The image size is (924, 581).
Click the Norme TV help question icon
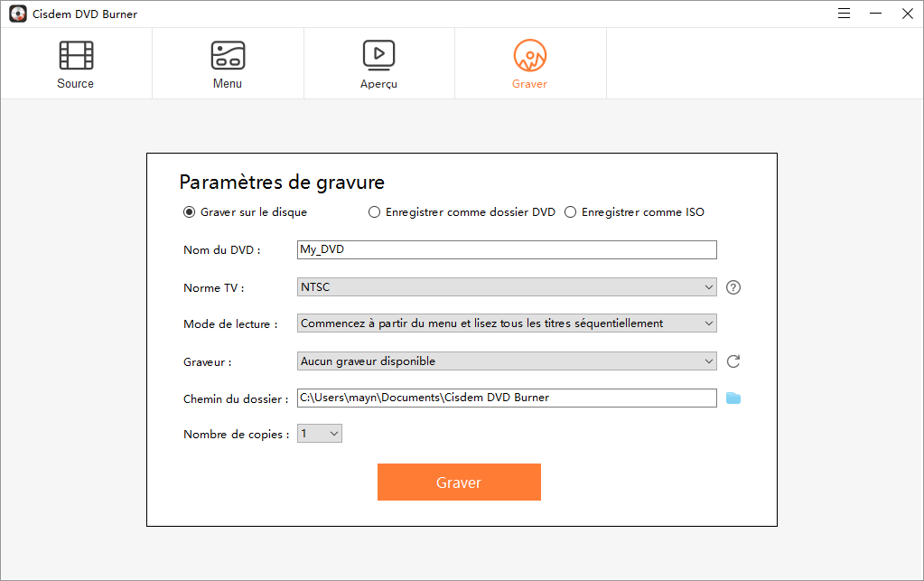point(733,287)
